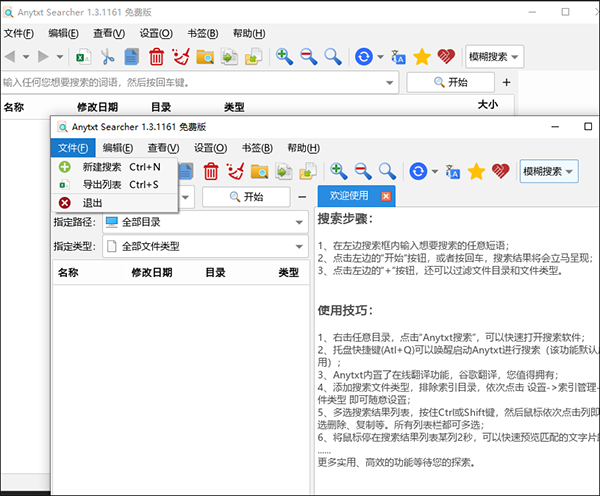Viewport: 600px width, 496px height.
Task: Click 文件(F) menu in front window
Action: click(x=73, y=148)
